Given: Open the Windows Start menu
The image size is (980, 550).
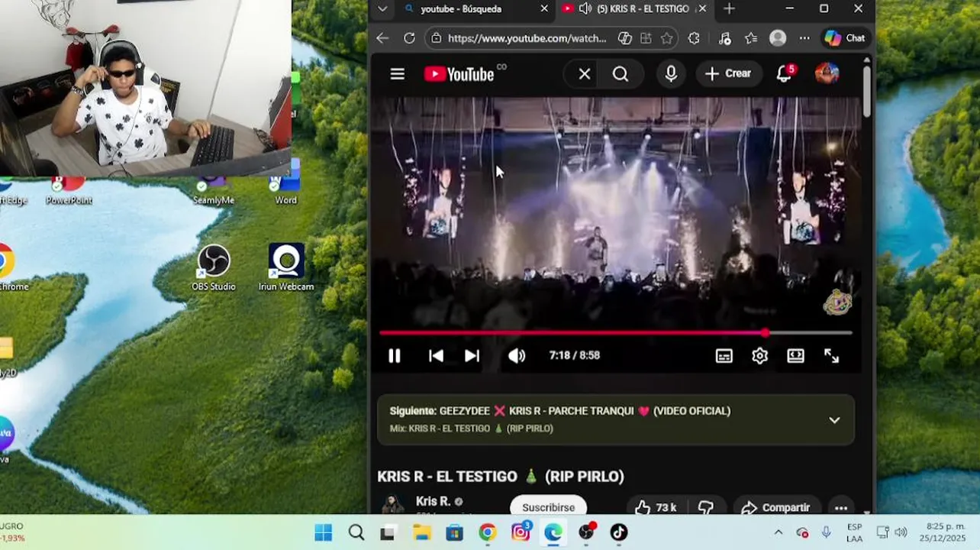Looking at the screenshot, I should pyautogui.click(x=323, y=532).
